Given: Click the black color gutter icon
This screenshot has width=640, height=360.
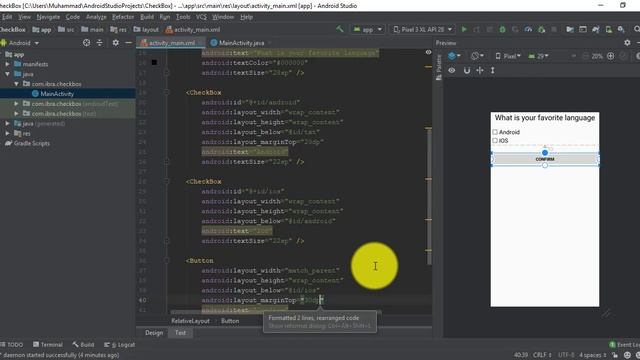Looking at the screenshot, I should tap(154, 62).
